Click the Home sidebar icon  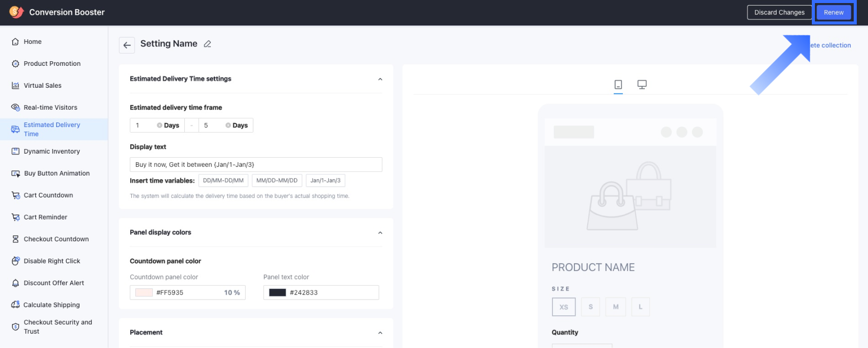point(15,42)
